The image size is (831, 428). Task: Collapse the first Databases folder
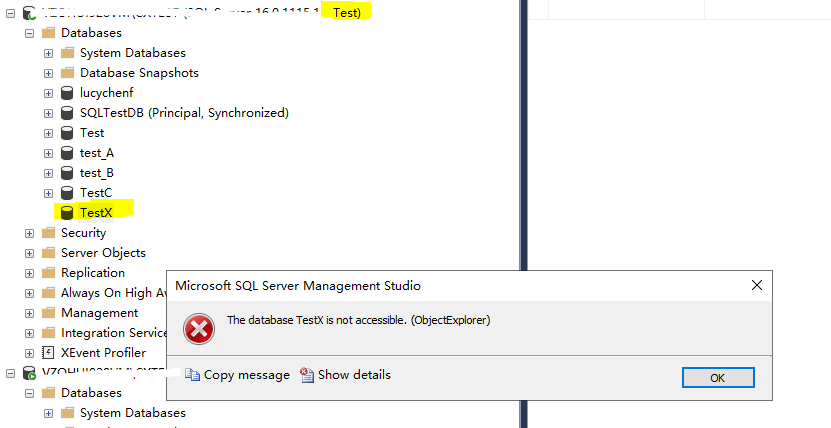coord(29,33)
